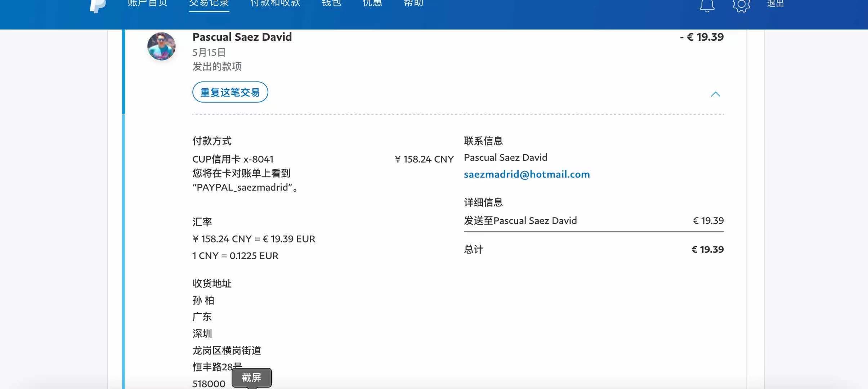Select the 优惠 offers menu
Image resolution: width=868 pixels, height=389 pixels.
[372, 4]
